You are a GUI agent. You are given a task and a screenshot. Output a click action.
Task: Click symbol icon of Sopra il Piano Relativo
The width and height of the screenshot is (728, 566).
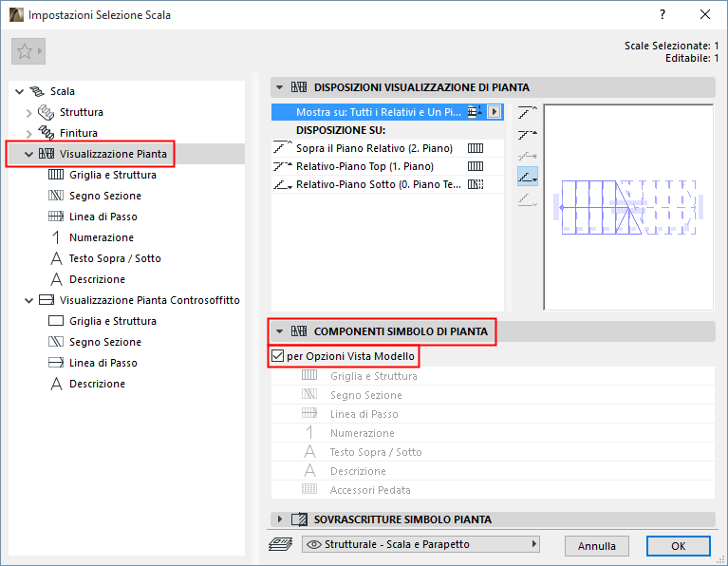pyautogui.click(x=476, y=148)
